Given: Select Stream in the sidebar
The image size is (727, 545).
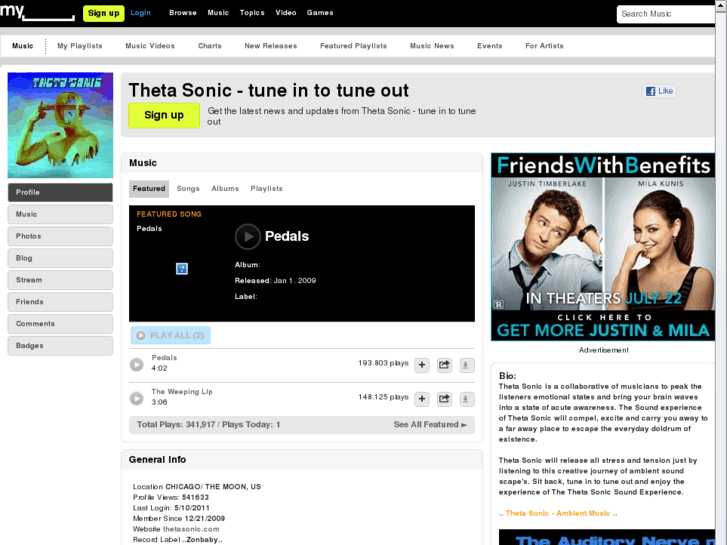Looking at the screenshot, I should [60, 280].
